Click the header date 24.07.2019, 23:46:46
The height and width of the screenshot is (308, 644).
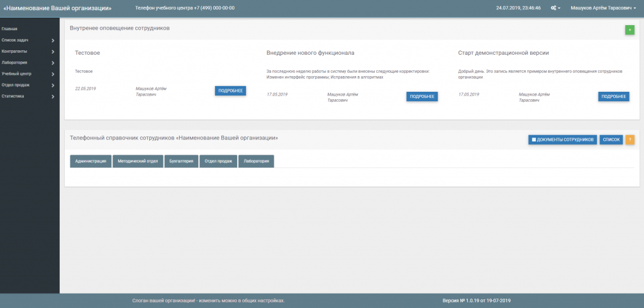518,8
